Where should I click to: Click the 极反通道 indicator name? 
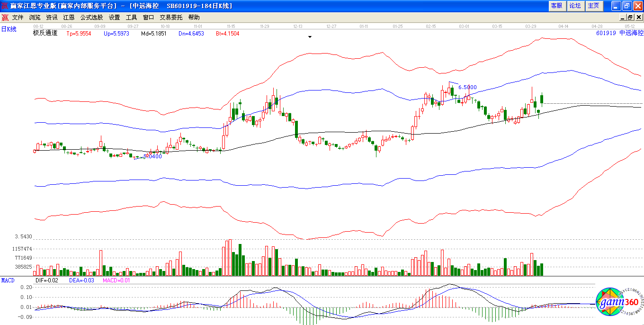point(45,33)
